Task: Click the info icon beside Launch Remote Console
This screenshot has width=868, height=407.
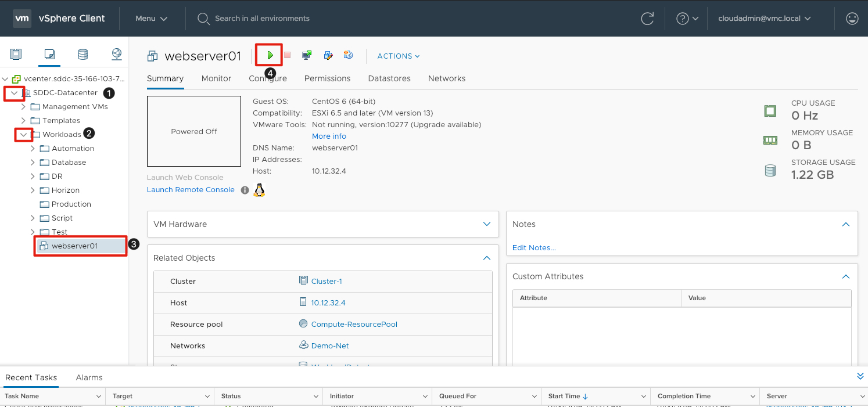Action: click(x=245, y=190)
